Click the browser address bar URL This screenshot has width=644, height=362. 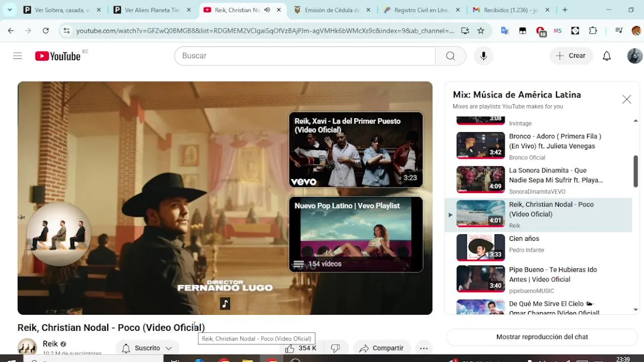265,31
